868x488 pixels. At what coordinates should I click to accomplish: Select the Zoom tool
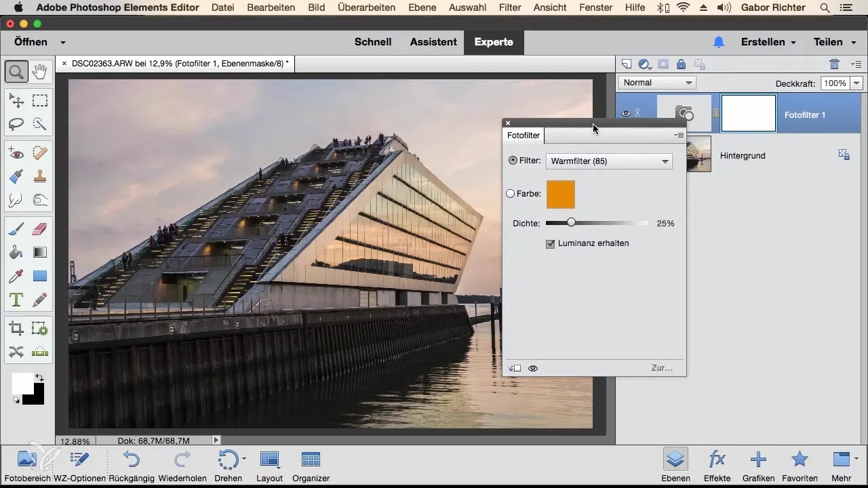16,70
